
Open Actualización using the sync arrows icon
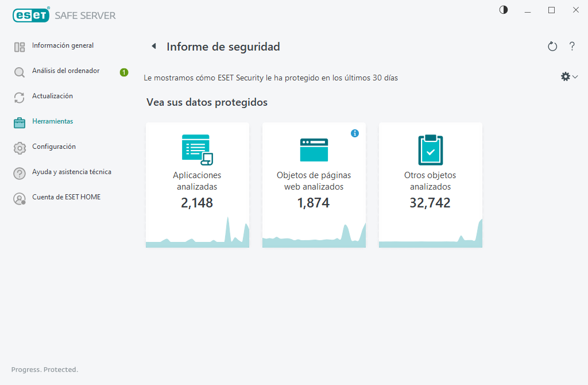click(x=19, y=96)
